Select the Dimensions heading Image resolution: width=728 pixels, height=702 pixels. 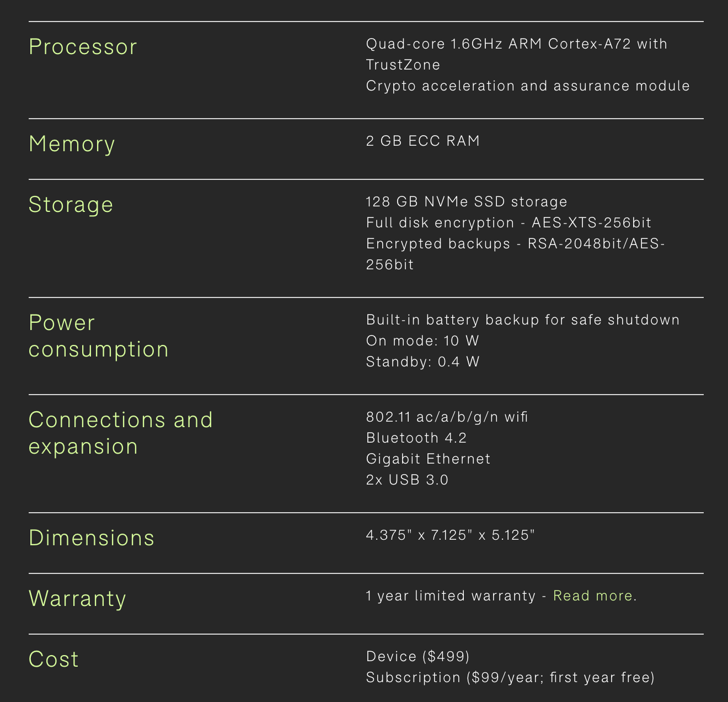92,538
